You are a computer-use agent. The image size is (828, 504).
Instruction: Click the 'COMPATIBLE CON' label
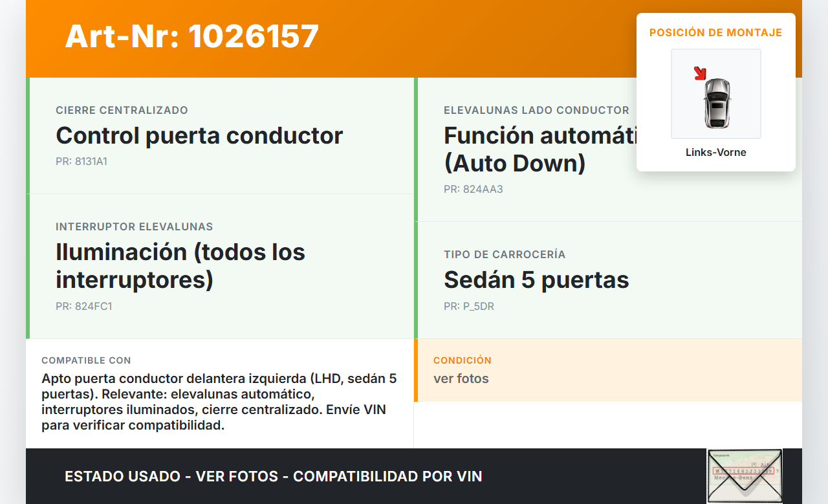[86, 360]
